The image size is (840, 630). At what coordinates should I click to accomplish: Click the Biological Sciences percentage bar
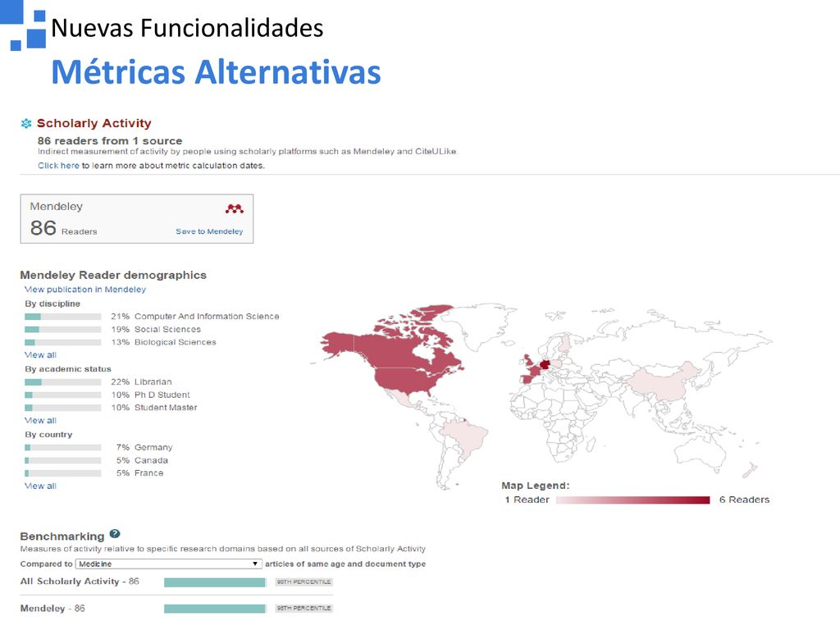(62, 342)
